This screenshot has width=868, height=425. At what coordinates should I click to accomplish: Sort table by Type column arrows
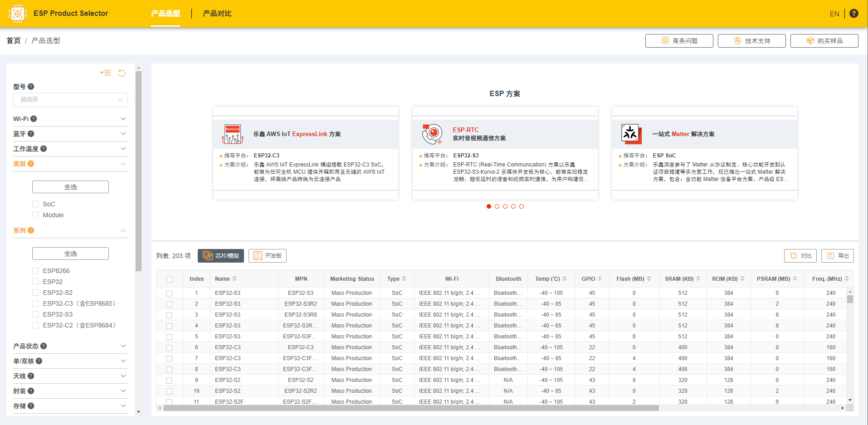point(404,279)
